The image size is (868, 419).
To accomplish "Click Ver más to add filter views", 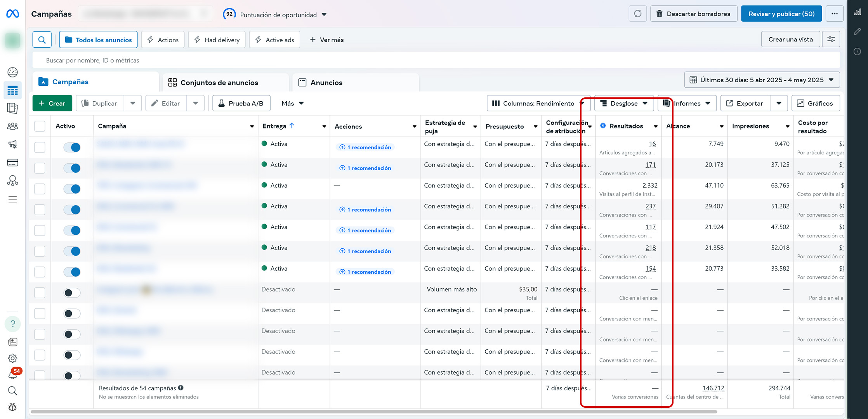I will point(326,40).
